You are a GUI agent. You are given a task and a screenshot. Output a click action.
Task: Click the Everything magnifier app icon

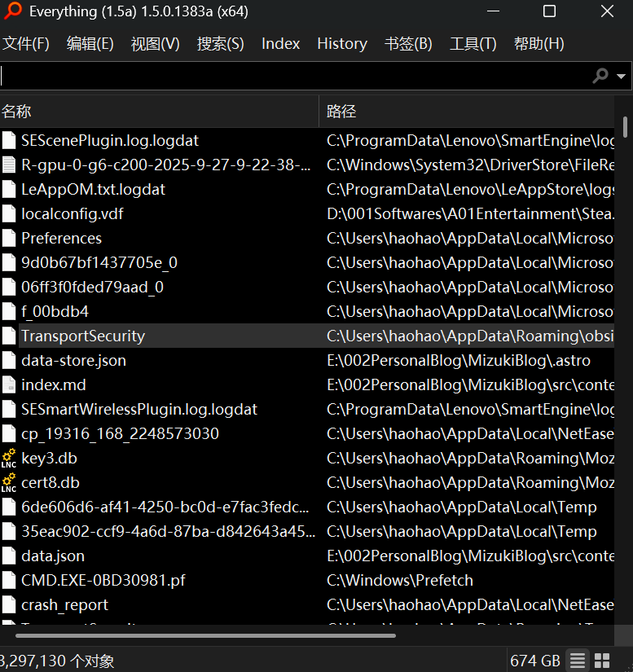13,11
